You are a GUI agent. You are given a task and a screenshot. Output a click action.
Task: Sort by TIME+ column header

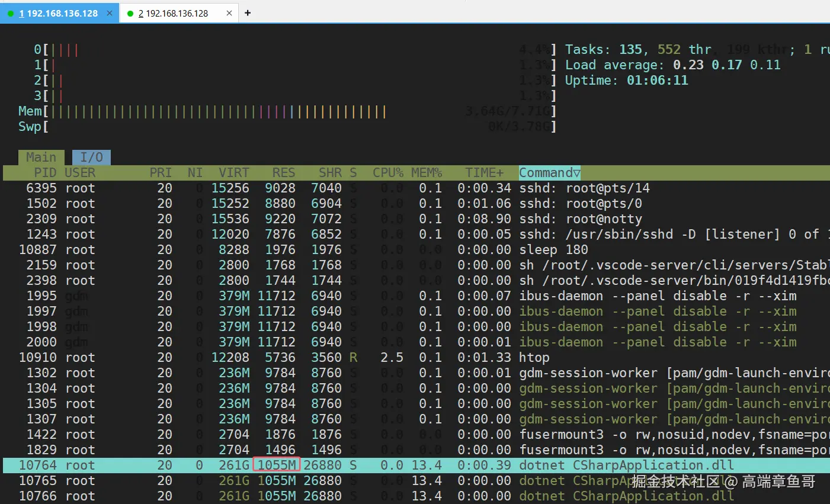pyautogui.click(x=484, y=173)
